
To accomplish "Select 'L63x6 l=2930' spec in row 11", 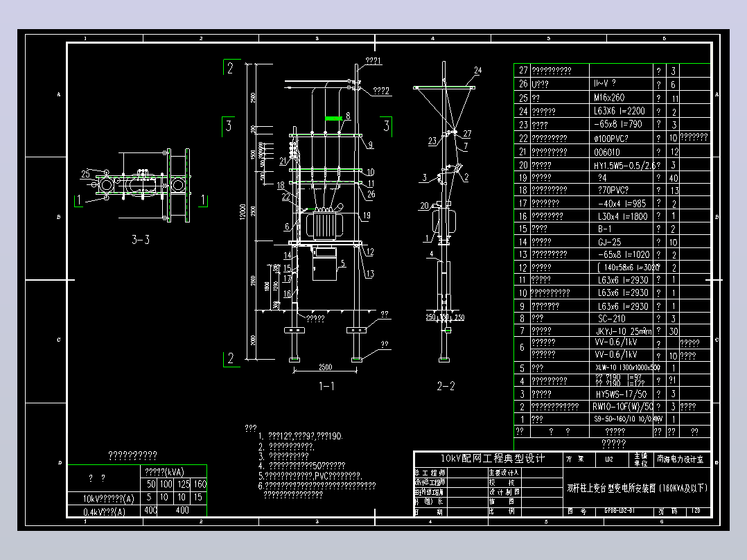I will click(623, 280).
